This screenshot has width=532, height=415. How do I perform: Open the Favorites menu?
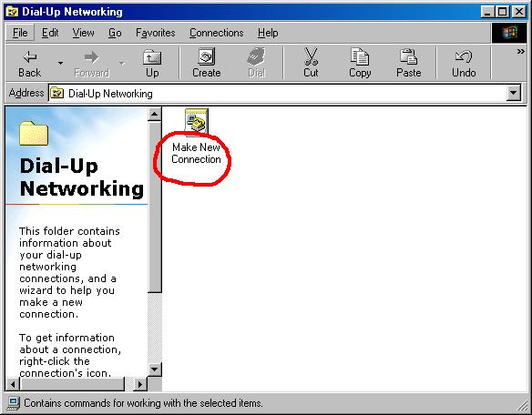(156, 33)
